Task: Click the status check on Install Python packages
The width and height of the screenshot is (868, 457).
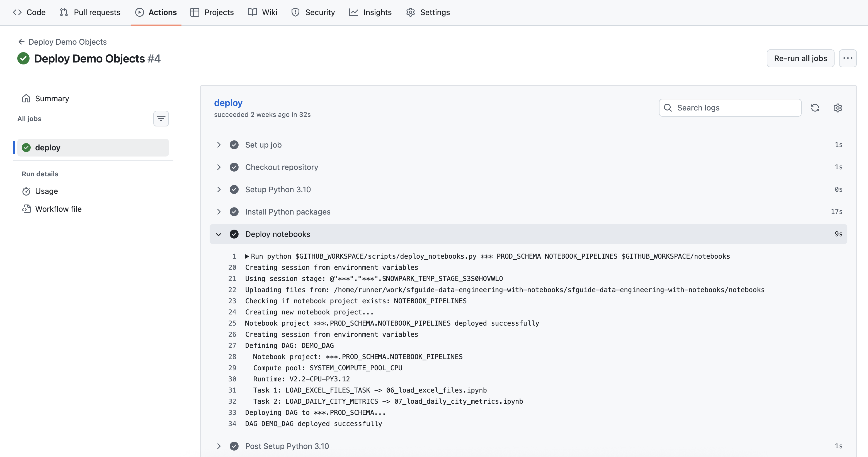Action: pos(234,212)
